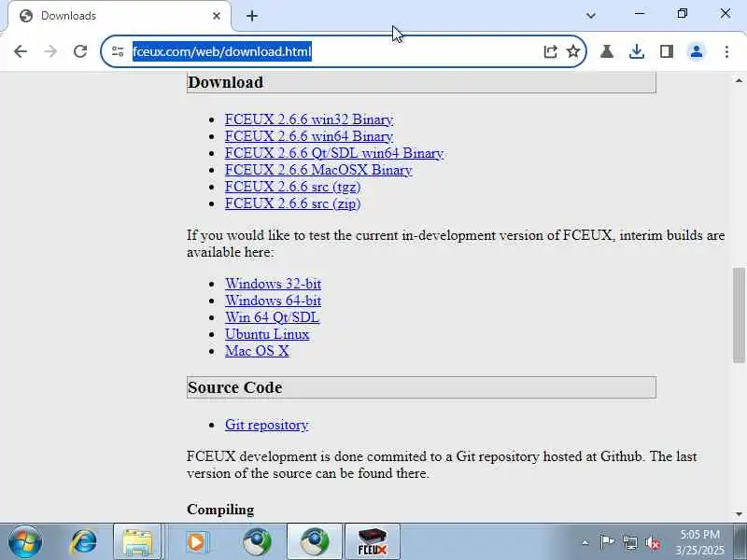
Task: Toggle the browser side panel
Action: click(667, 51)
